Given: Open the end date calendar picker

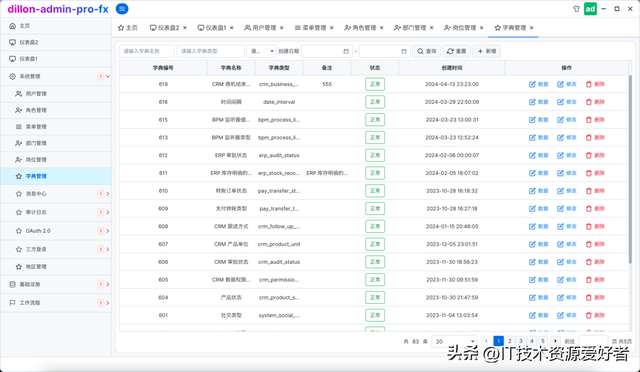Looking at the screenshot, I should pyautogui.click(x=404, y=51).
